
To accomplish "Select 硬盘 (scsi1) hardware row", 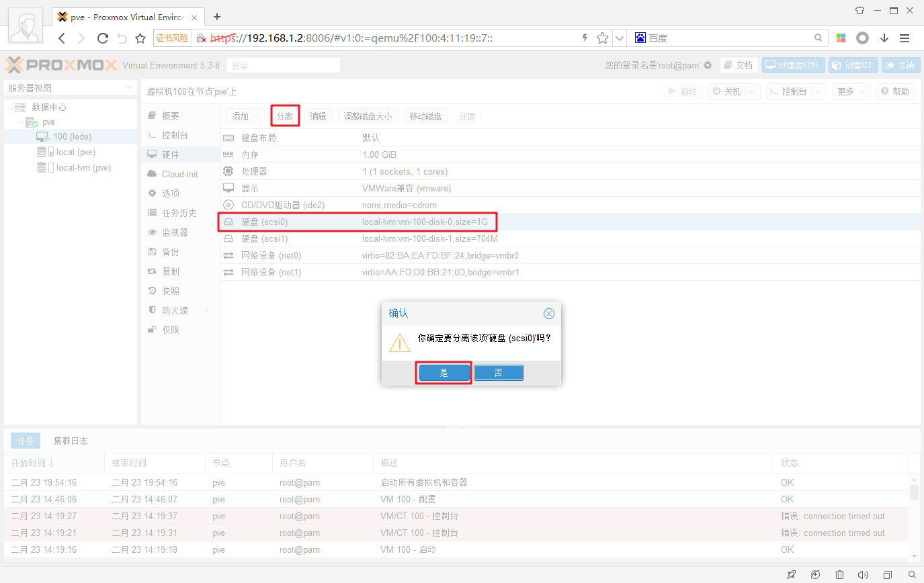I will coord(571,238).
